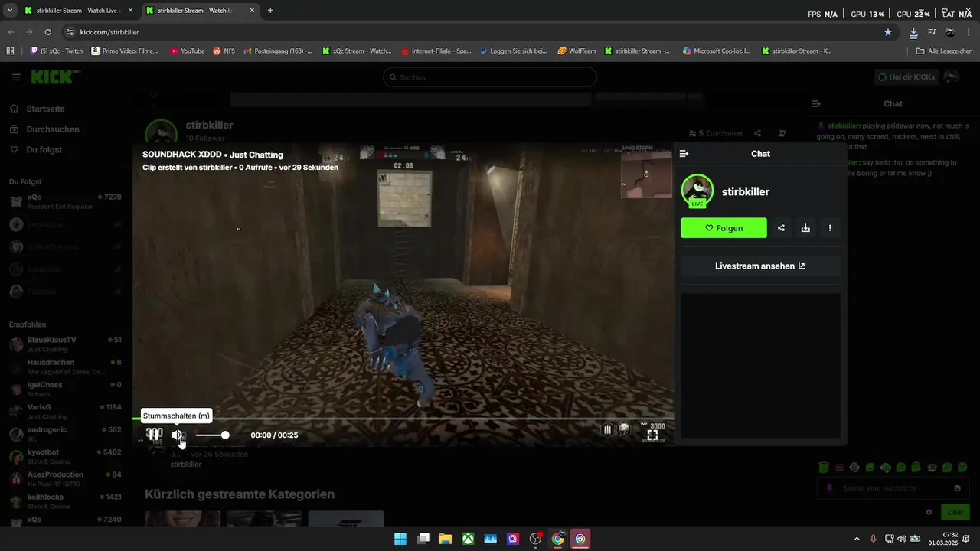Open the user profile avatar menu
Image resolution: width=980 pixels, height=551 pixels.
click(x=952, y=77)
